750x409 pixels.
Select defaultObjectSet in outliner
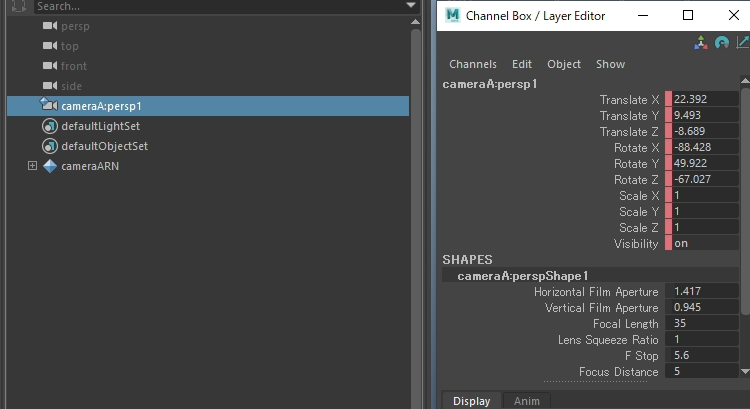tap(104, 146)
